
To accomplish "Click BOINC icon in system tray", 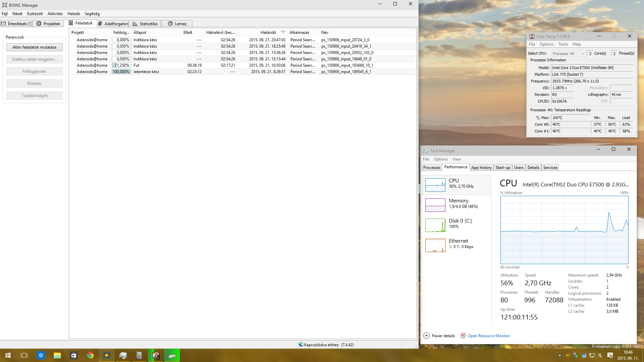I will pos(559,355).
